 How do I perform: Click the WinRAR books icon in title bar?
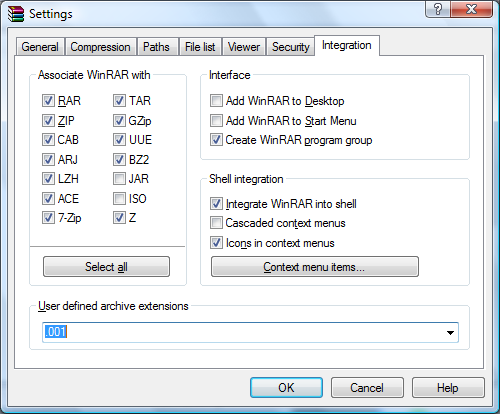16,14
